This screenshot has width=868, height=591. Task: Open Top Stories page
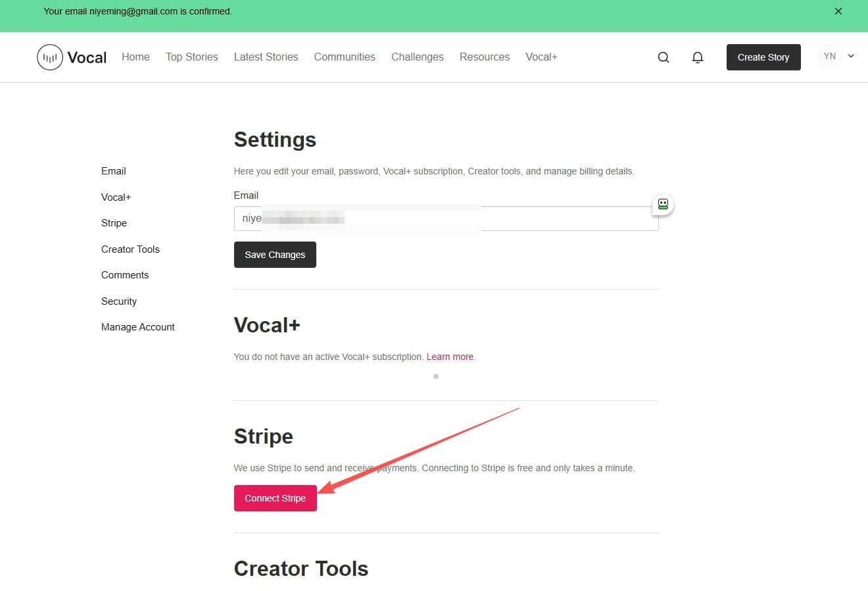(x=192, y=57)
